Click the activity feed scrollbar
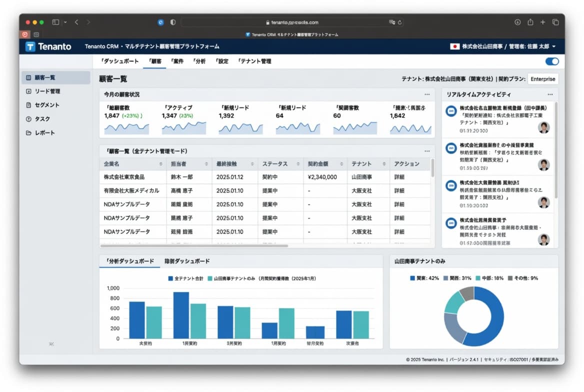The image size is (584, 392). tap(556, 149)
